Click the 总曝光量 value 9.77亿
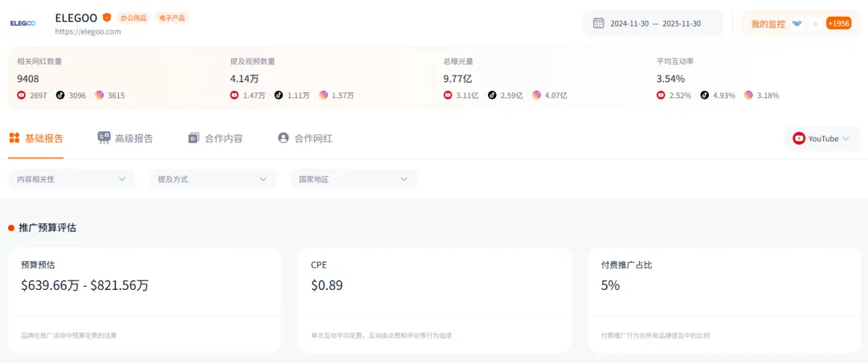 [458, 79]
